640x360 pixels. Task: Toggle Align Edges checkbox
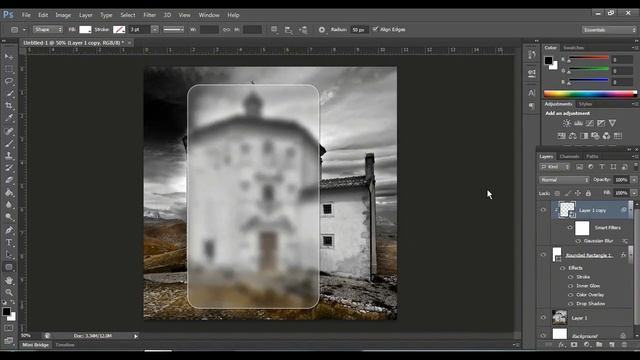[375, 29]
